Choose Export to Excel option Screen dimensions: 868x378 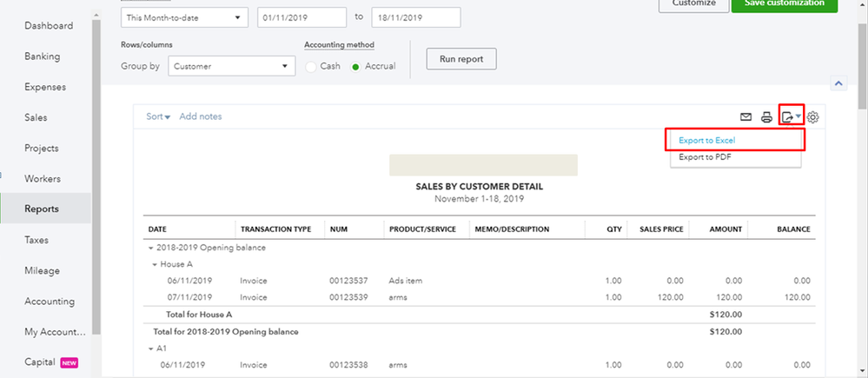[707, 140]
